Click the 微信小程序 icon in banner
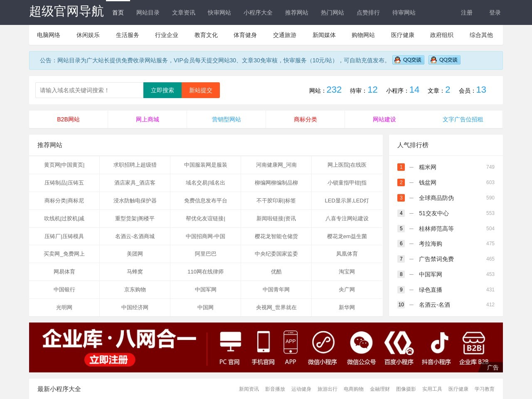Screen dimensions: 532x399 pyautogui.click(x=323, y=342)
